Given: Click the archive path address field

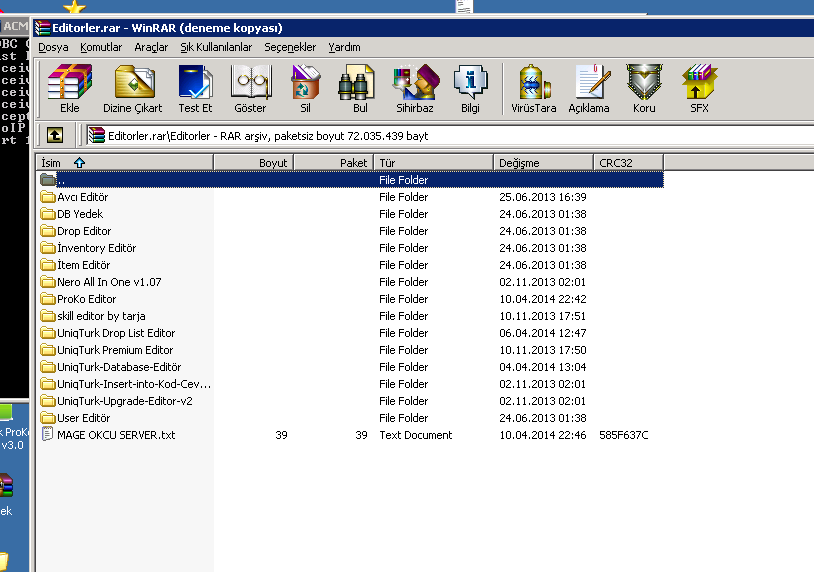Looking at the screenshot, I should point(450,136).
